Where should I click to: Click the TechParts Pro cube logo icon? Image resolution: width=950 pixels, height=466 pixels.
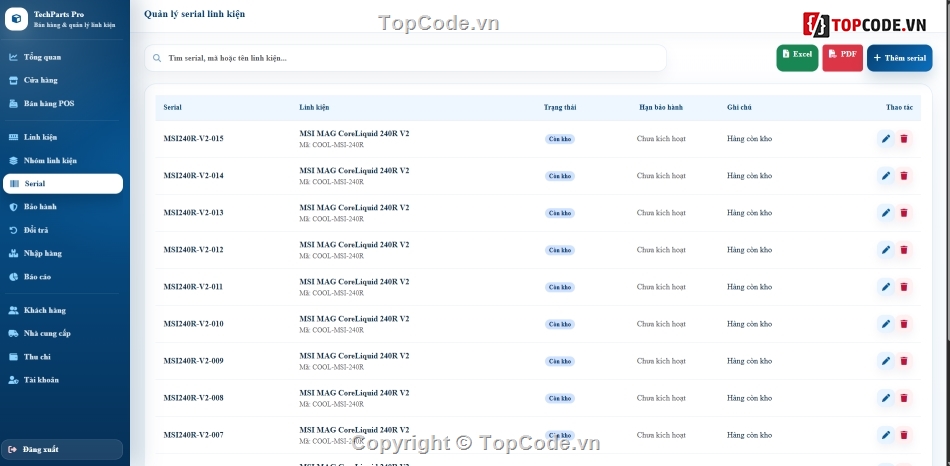[x=17, y=19]
